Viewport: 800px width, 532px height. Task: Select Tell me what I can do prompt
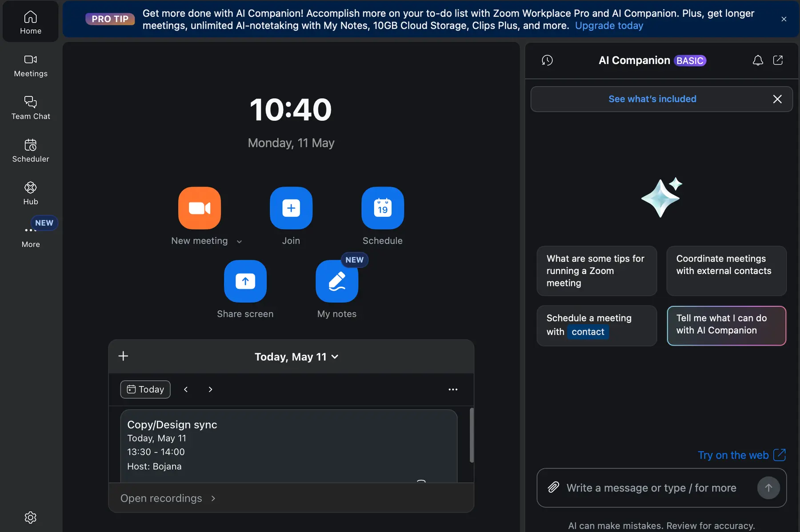pos(726,326)
